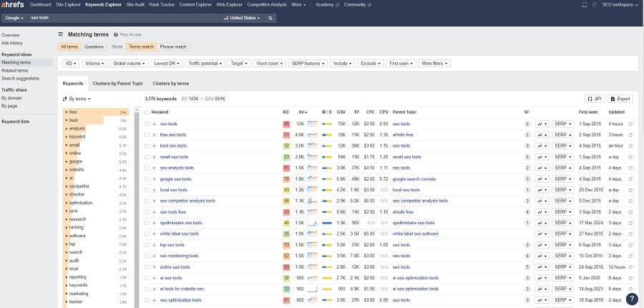This screenshot has height=308, width=644.
Task: Open the Google search engine dropdown
Action: pos(14,18)
